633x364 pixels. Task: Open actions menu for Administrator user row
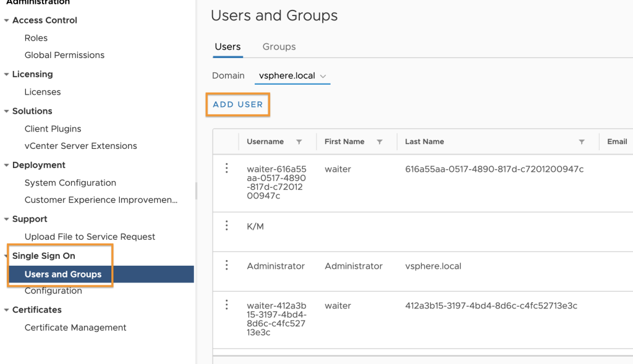(x=226, y=265)
